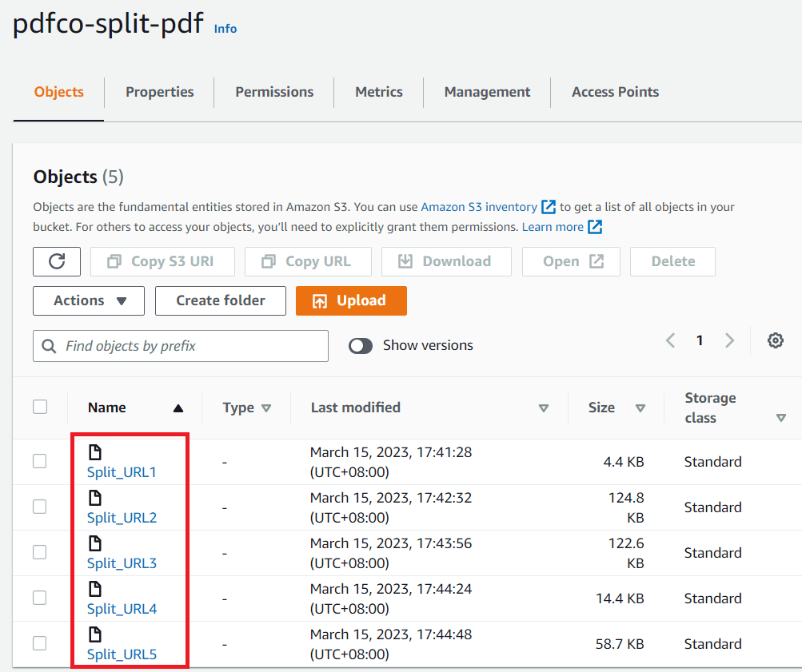Enable the Show versions toggle
Screen dimensions: 802x672
coord(361,345)
